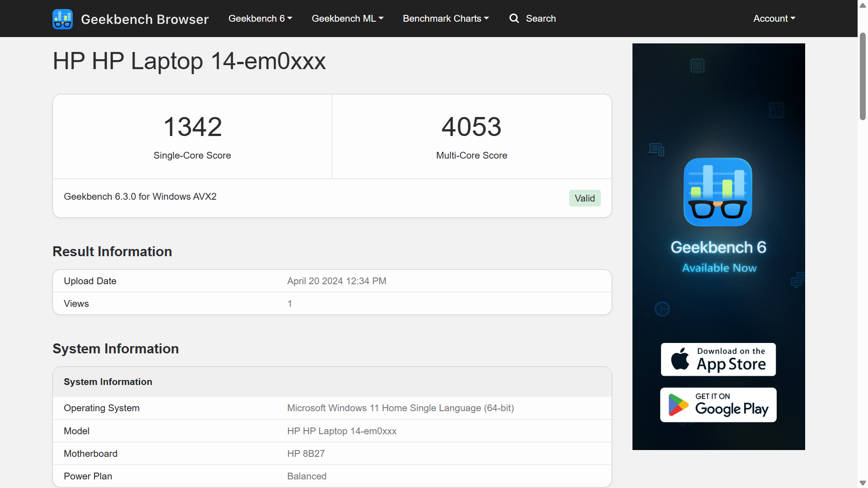Click the Google Play triangle logo
This screenshot has width=868, height=488.
[678, 405]
